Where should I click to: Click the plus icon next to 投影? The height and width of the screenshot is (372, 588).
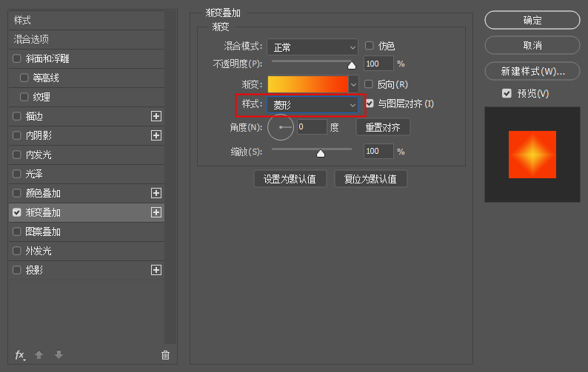(x=156, y=270)
